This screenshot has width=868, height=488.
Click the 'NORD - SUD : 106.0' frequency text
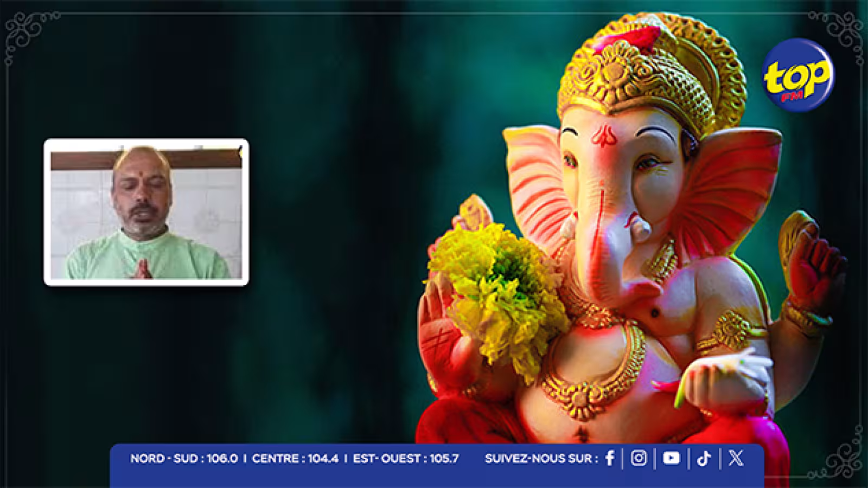pyautogui.click(x=183, y=459)
